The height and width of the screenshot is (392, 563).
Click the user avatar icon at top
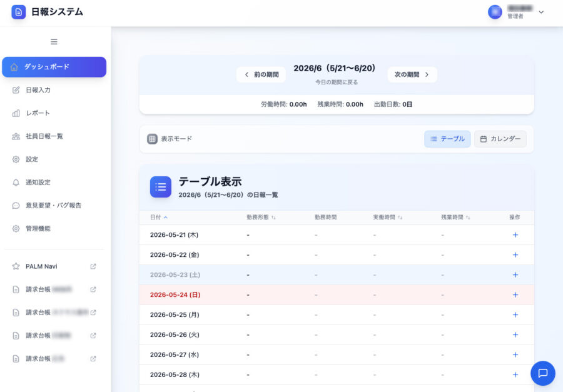point(495,12)
